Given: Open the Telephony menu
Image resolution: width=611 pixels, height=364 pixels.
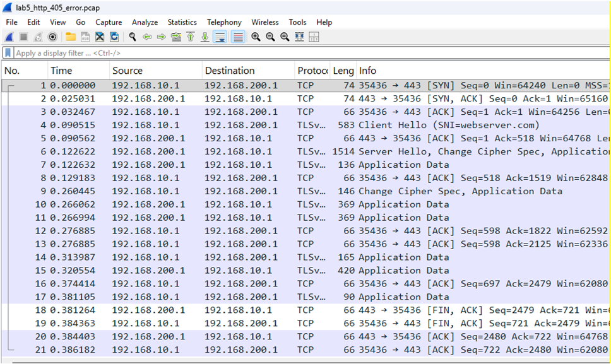Looking at the screenshot, I should click(224, 22).
